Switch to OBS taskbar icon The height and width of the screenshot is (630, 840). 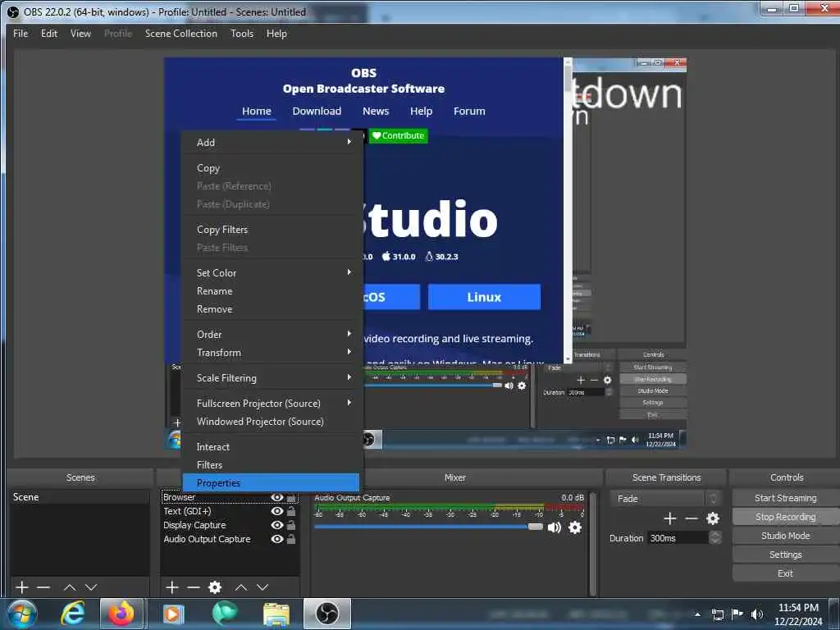[326, 614]
